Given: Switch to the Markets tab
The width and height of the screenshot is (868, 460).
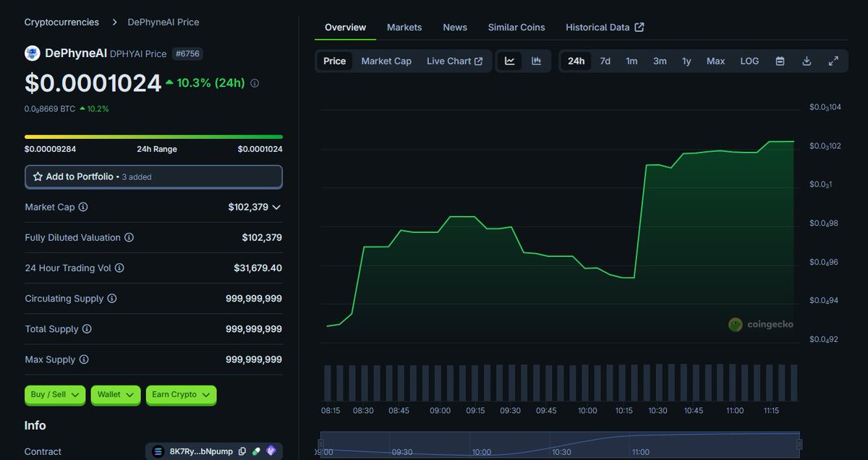Looking at the screenshot, I should pyautogui.click(x=404, y=27).
